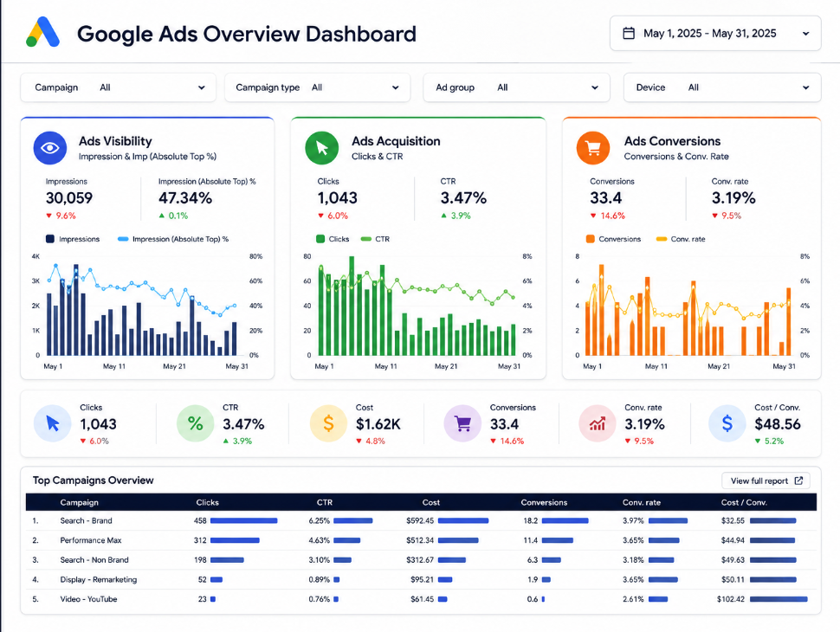Open the Campaign filter dropdown
The image size is (840, 632).
tap(119, 87)
